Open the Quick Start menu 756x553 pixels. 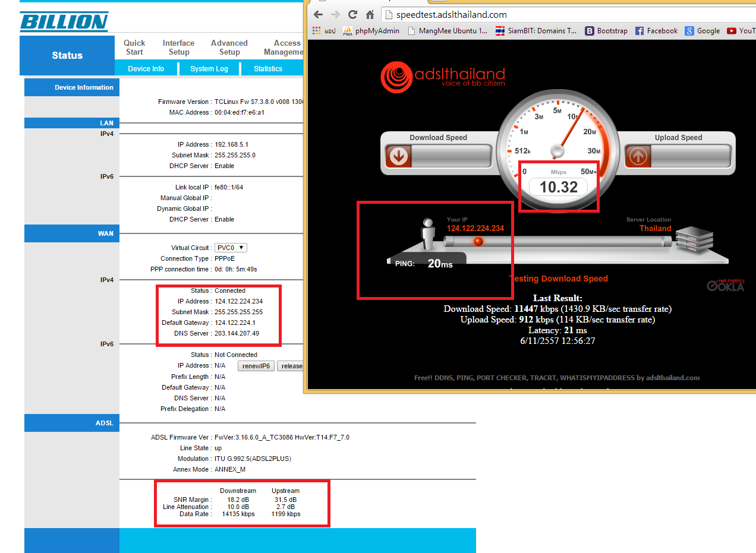coord(134,48)
